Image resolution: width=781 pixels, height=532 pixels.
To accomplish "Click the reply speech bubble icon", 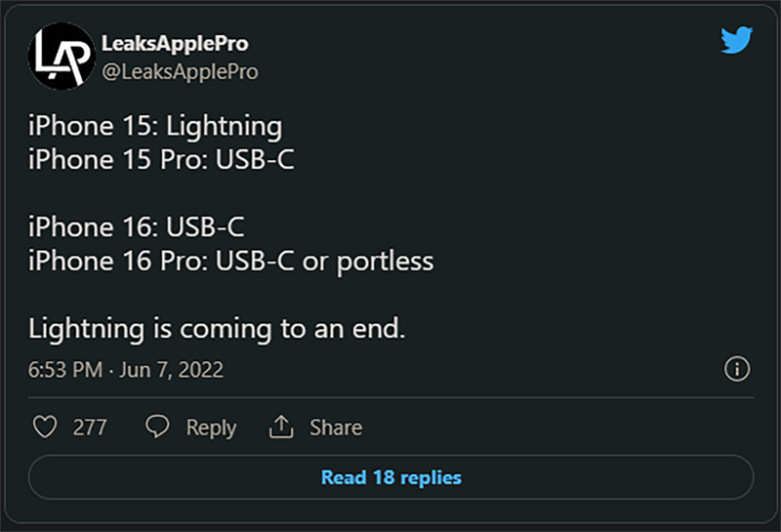I will pyautogui.click(x=157, y=427).
